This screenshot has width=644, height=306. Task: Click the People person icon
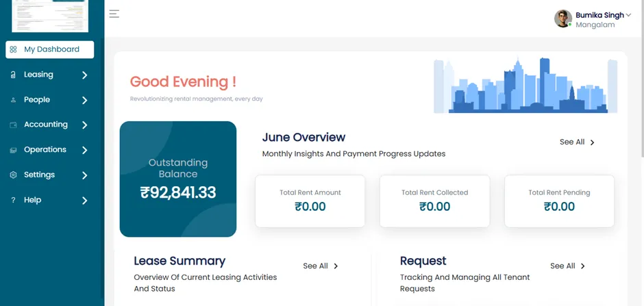pos(13,100)
